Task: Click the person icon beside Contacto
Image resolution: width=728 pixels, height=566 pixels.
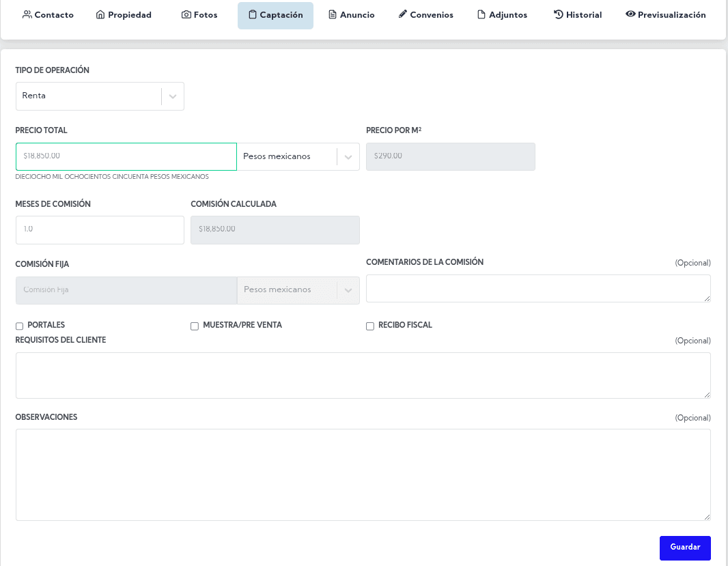Action: (x=27, y=15)
